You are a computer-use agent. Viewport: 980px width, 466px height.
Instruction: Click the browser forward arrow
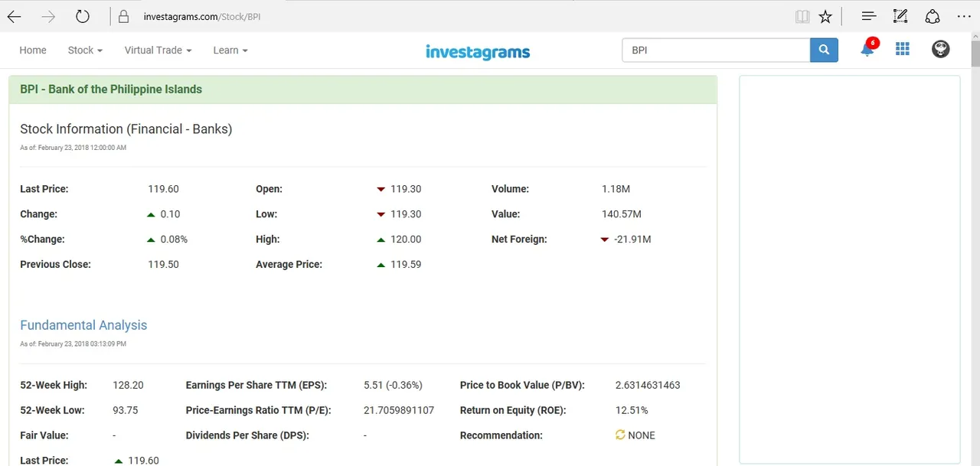tap(48, 16)
